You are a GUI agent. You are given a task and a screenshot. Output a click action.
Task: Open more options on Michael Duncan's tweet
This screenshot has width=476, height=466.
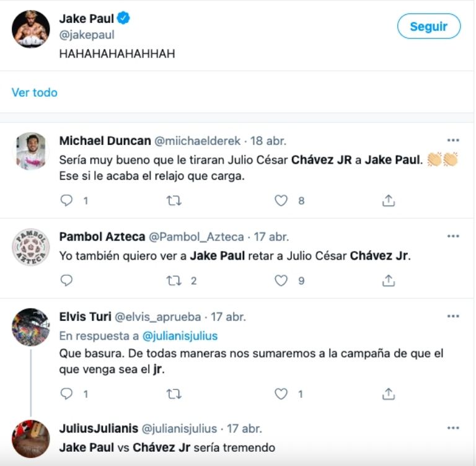pyautogui.click(x=453, y=141)
